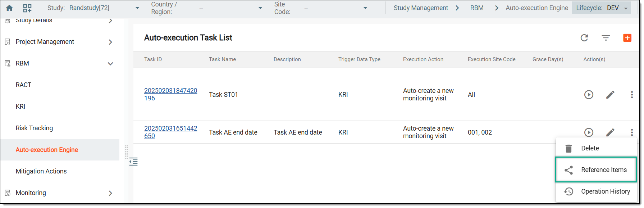Open Auto-execution Engine in the sidebar

[47, 150]
